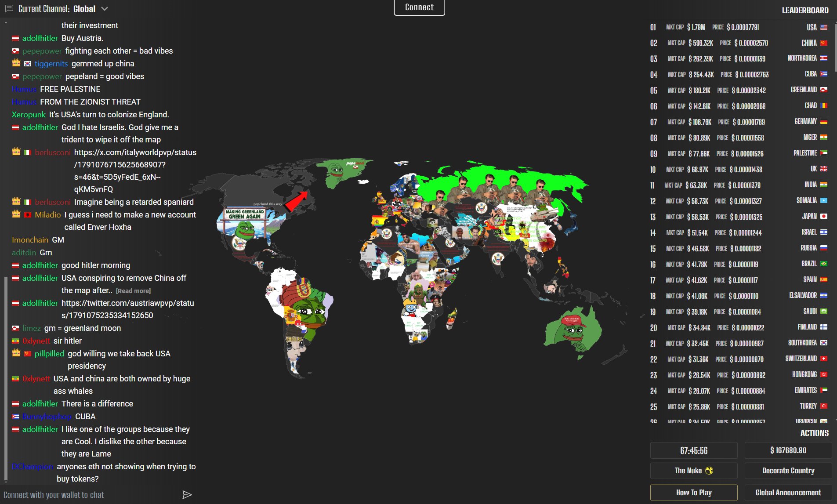Viewport: 837px width, 504px height.
Task: Click the username Xeropunk in chat
Action: pyautogui.click(x=29, y=115)
